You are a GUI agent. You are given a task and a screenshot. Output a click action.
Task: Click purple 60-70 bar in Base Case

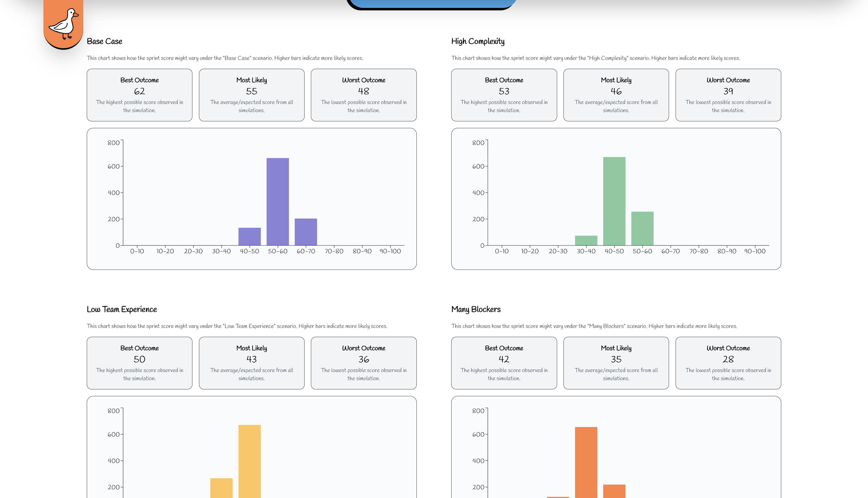tap(306, 231)
